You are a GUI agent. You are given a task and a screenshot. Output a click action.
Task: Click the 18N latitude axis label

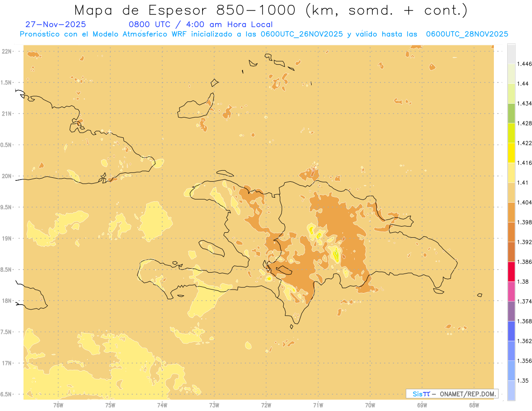[x=7, y=301]
